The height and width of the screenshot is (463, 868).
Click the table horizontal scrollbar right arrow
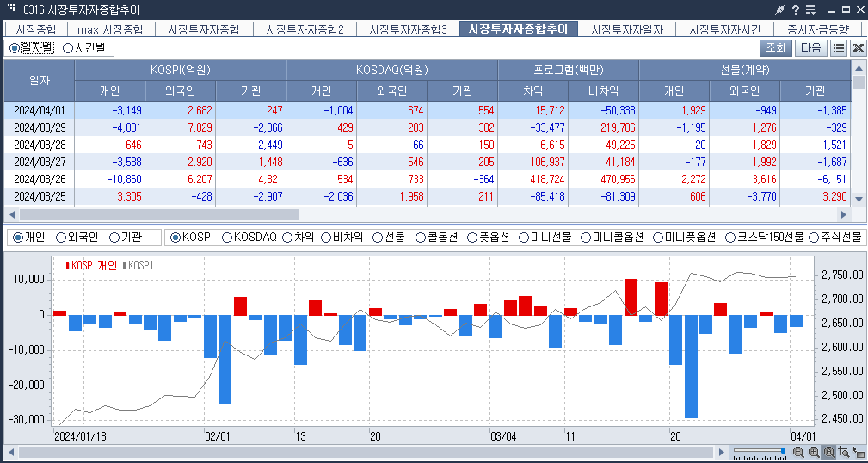click(844, 214)
